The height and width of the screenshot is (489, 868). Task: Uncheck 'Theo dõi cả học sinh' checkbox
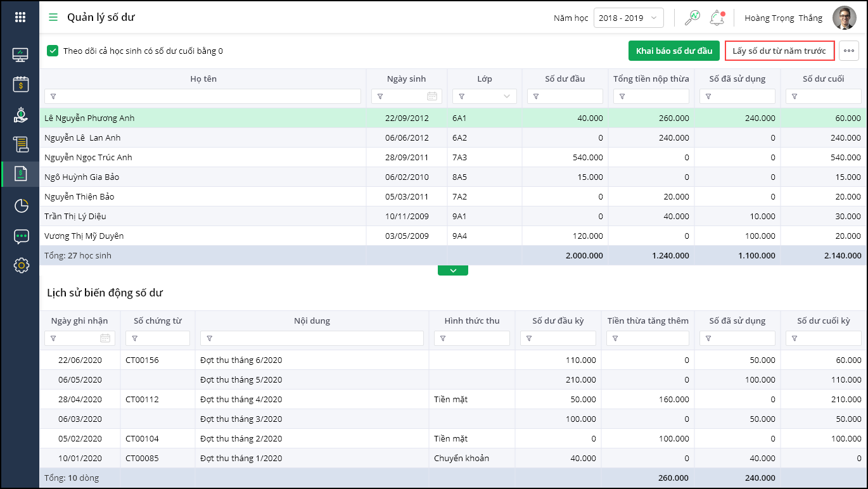(x=53, y=51)
